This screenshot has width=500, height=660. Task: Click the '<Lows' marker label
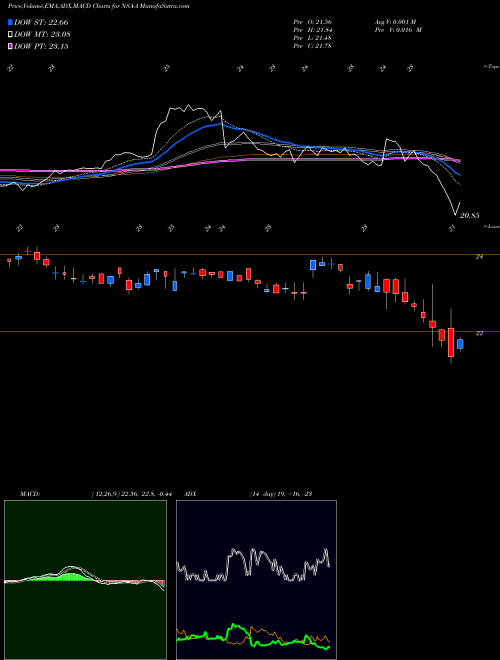tap(492, 226)
